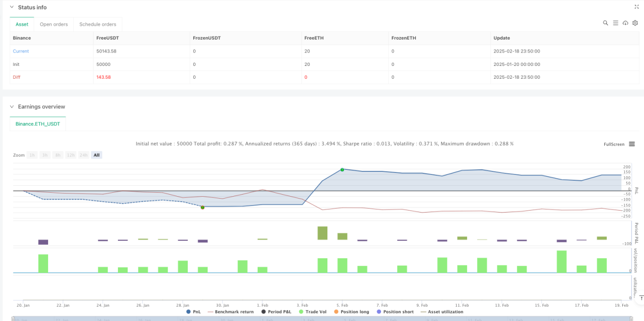Open the row density lines icon
644x321 pixels.
pyautogui.click(x=615, y=23)
